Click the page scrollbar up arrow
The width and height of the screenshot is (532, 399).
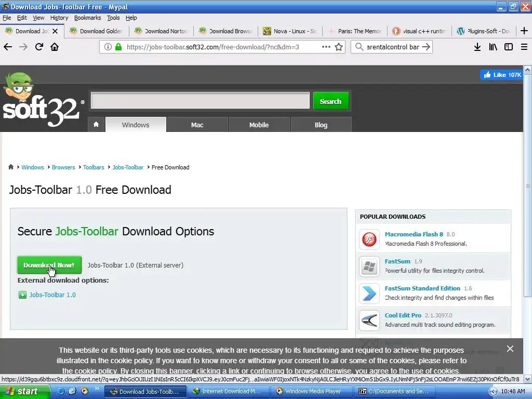pos(528,70)
